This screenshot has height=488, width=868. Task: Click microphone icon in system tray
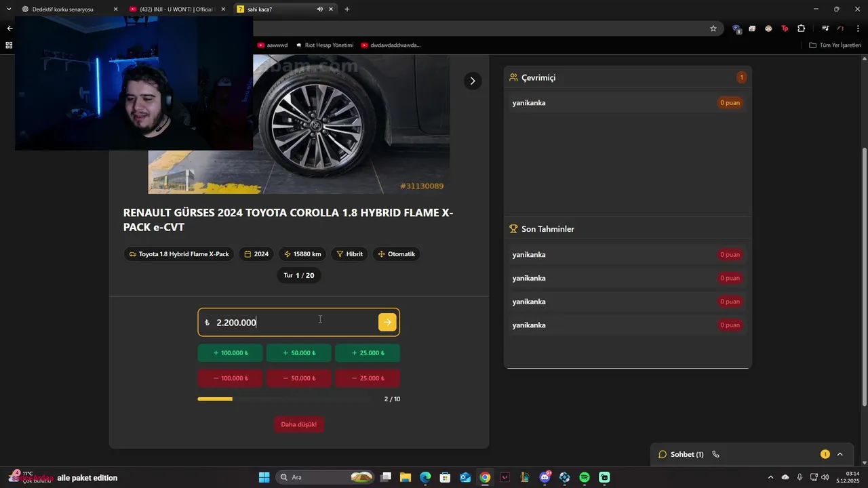[x=800, y=477]
